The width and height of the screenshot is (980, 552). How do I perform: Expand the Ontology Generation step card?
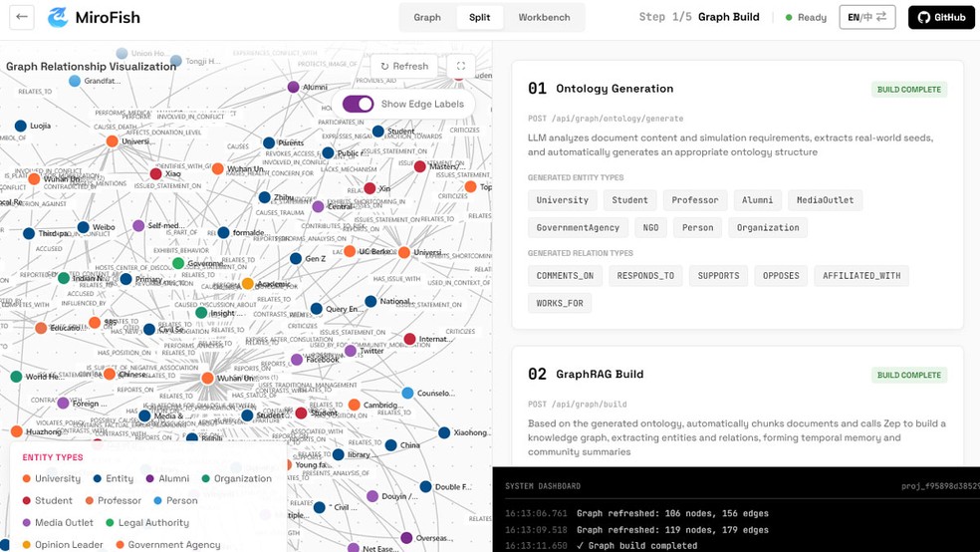(x=737, y=89)
